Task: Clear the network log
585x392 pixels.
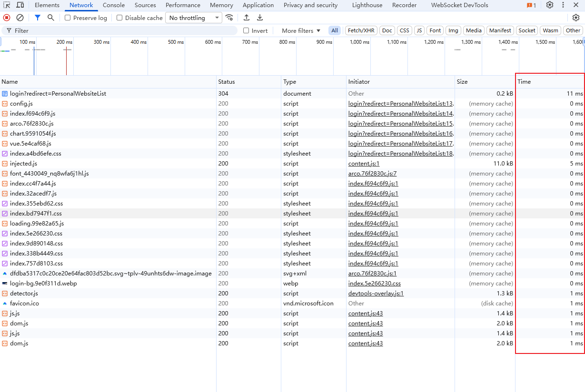Action: pos(20,18)
